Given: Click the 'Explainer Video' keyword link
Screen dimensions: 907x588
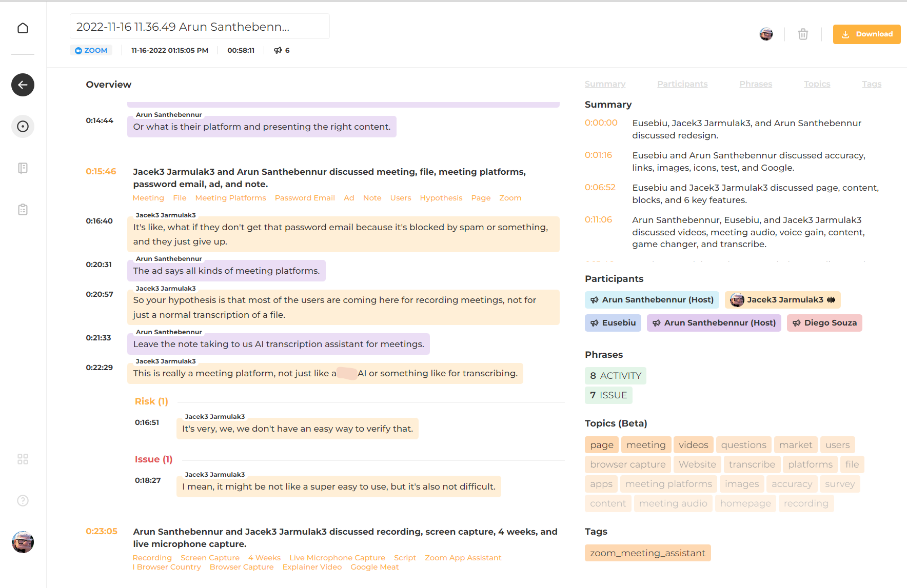Looking at the screenshot, I should 312,567.
